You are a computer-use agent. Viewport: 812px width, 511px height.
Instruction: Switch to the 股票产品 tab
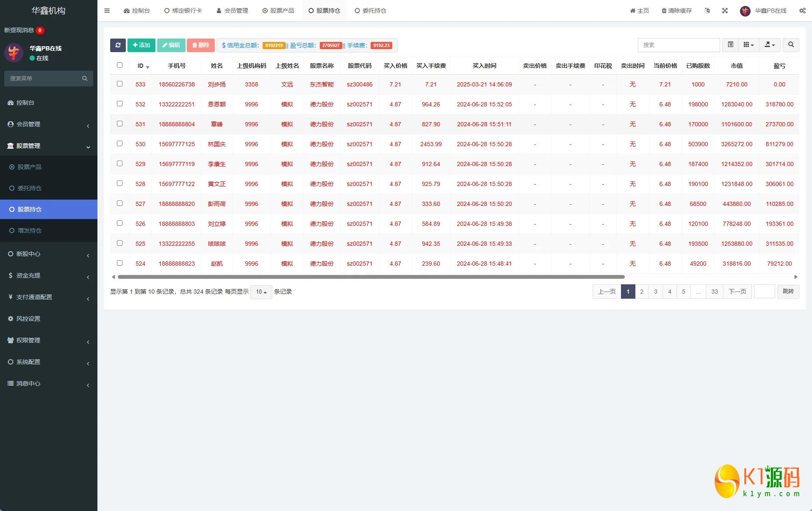tap(278, 11)
